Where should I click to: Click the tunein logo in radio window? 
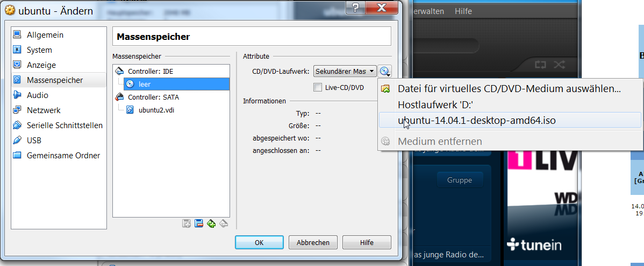[534, 246]
